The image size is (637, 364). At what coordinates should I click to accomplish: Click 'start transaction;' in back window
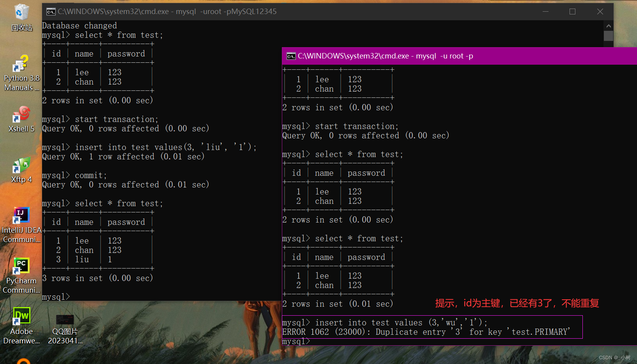point(117,119)
